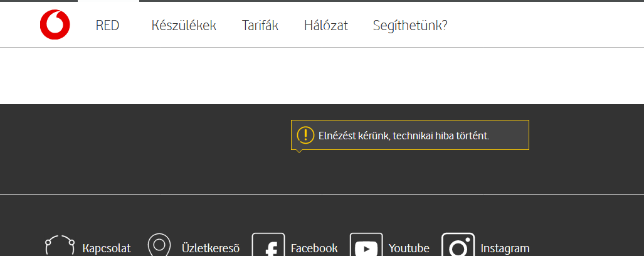The width and height of the screenshot is (644, 256).
Task: Open the Tarifák menu
Action: coord(260,26)
